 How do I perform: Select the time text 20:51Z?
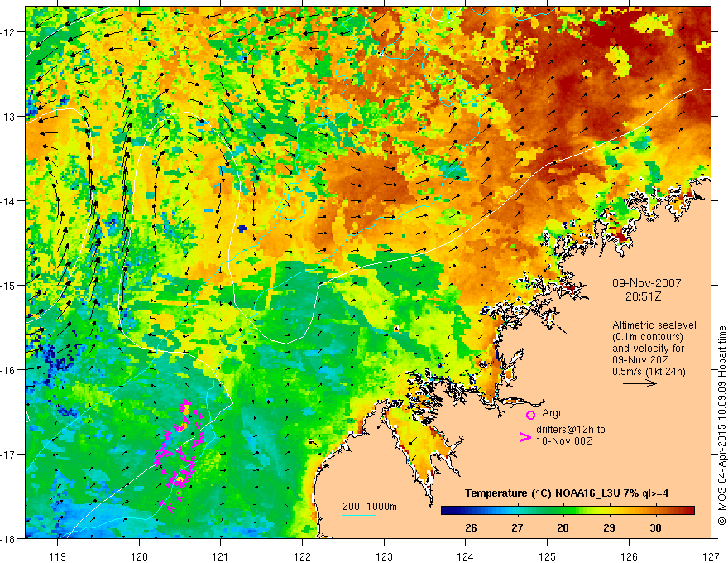tap(643, 296)
